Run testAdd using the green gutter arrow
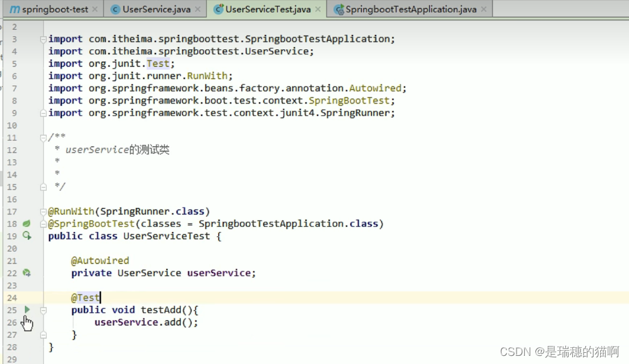629x364 pixels. coord(27,310)
